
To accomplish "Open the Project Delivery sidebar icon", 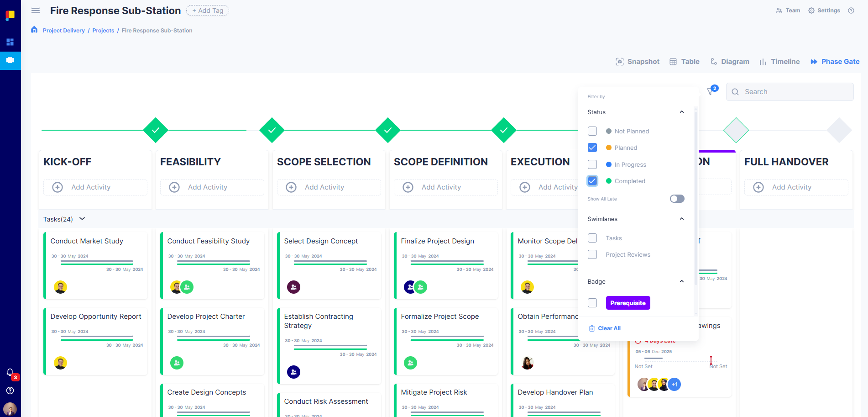I will coord(10,60).
